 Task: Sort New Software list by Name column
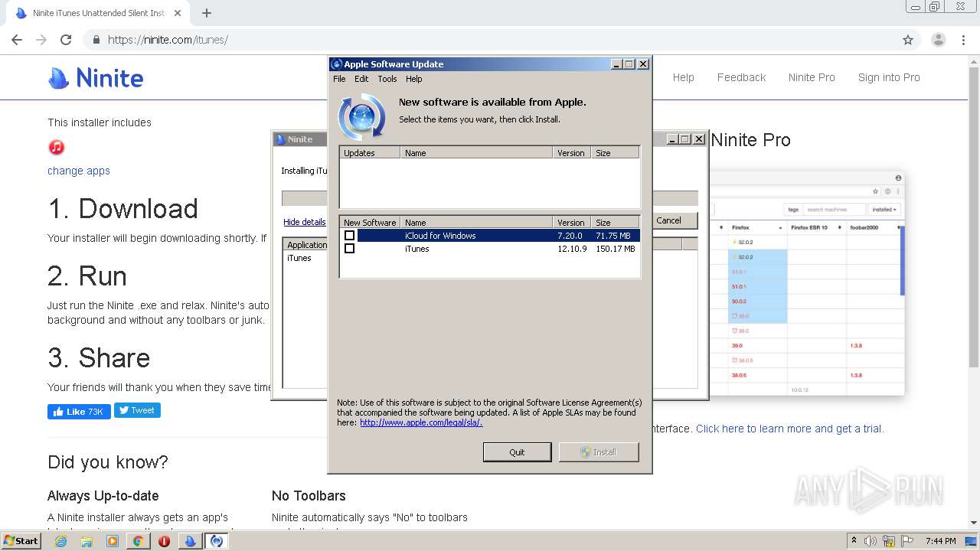(x=476, y=223)
